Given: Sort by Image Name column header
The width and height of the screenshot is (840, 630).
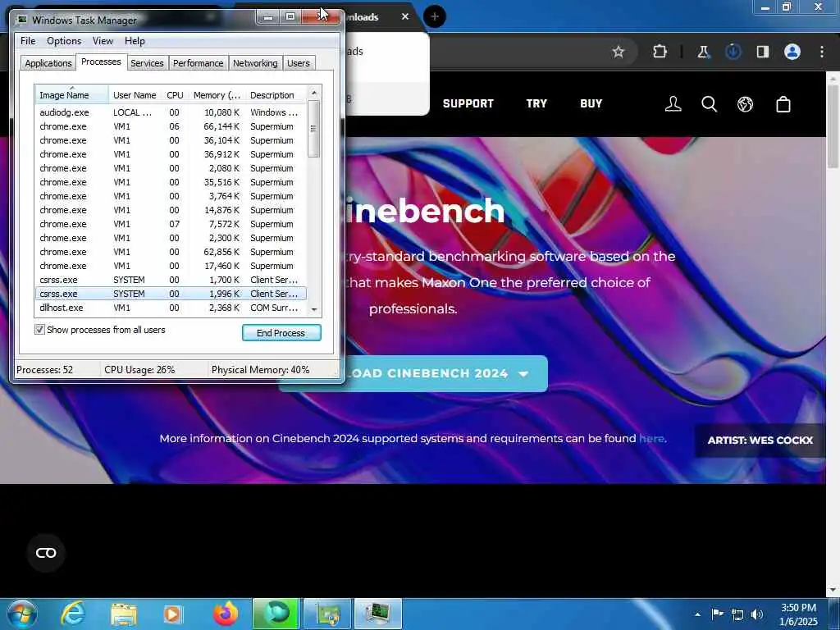Looking at the screenshot, I should click(x=72, y=95).
